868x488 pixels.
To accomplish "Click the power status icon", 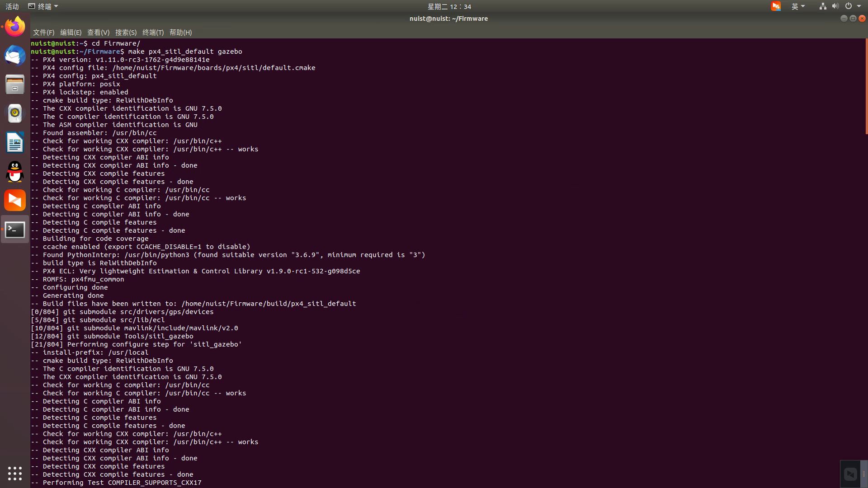I will click(849, 6).
